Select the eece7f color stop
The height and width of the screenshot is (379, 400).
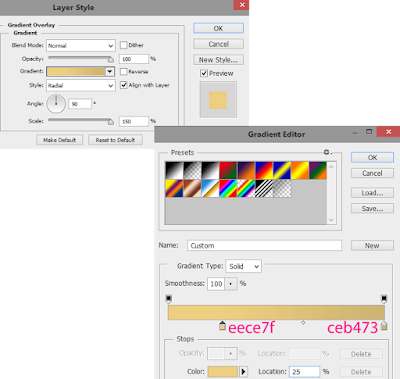pyautogui.click(x=222, y=326)
